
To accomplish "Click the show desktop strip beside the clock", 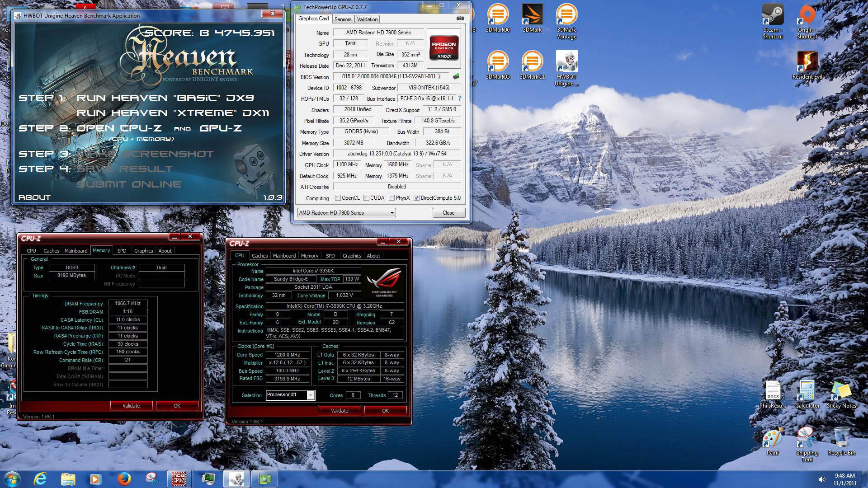I will click(x=864, y=479).
